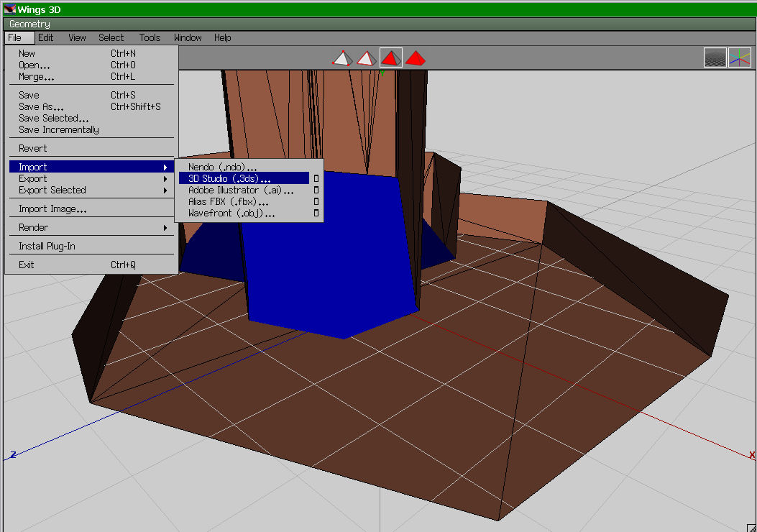
Task: Switch to vertex selection mode pyramid icon
Action: [342, 58]
